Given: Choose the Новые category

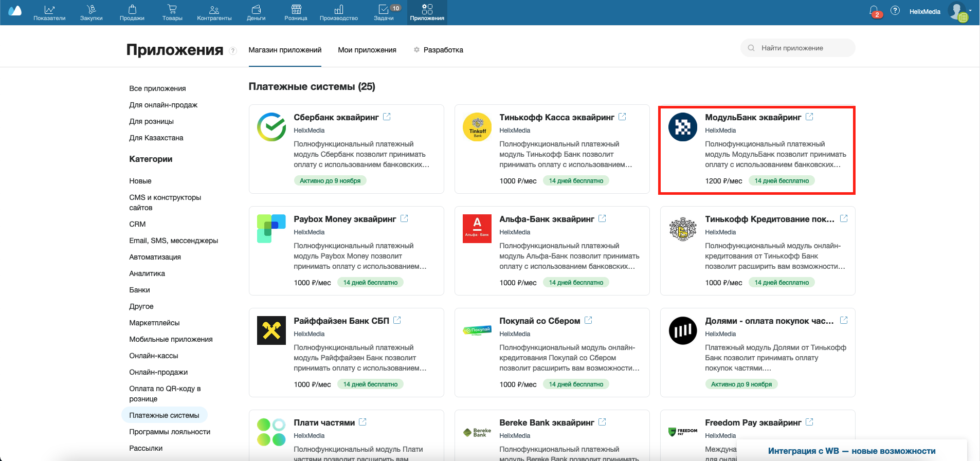Looking at the screenshot, I should [x=140, y=181].
